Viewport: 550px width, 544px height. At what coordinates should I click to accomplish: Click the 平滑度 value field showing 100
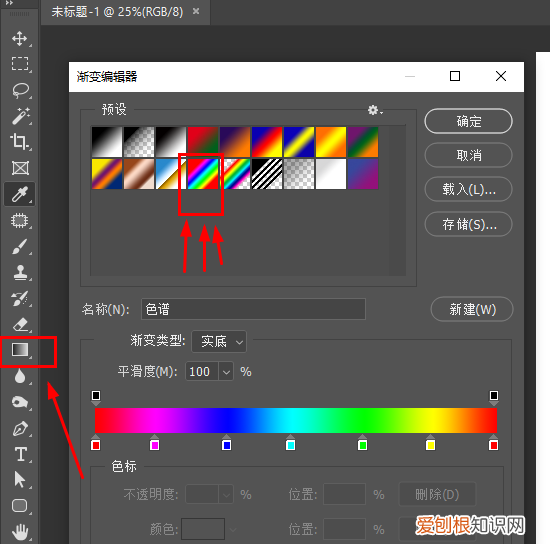[202, 371]
